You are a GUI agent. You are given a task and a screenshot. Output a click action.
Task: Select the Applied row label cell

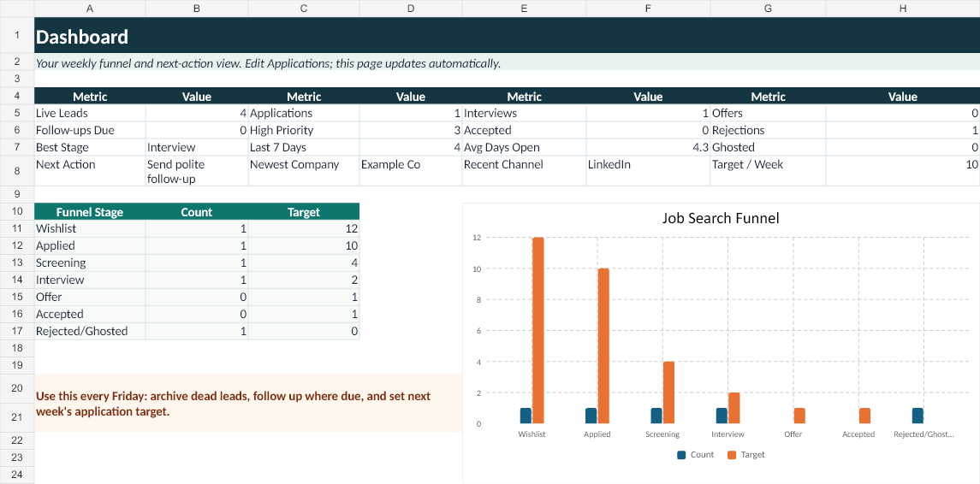(x=90, y=245)
